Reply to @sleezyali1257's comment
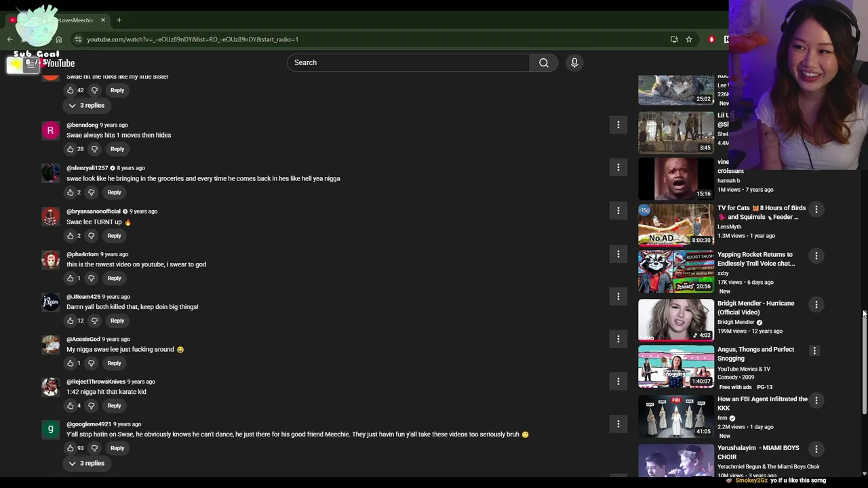 coord(114,192)
